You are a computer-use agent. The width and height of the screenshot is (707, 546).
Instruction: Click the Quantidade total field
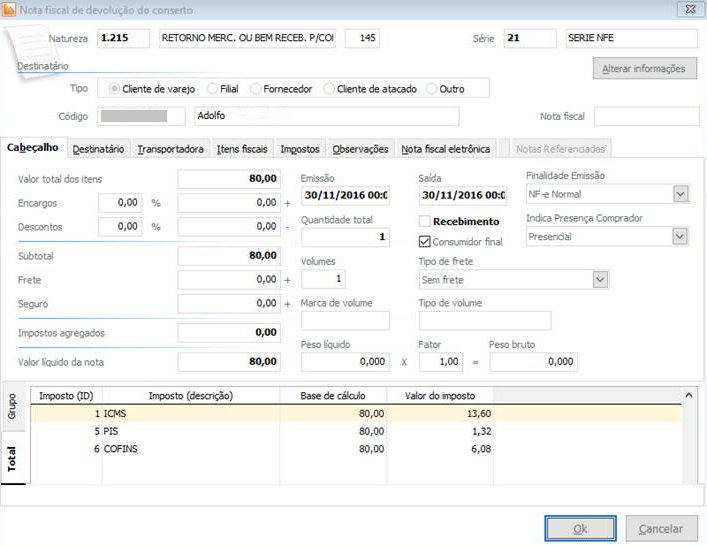click(x=345, y=237)
